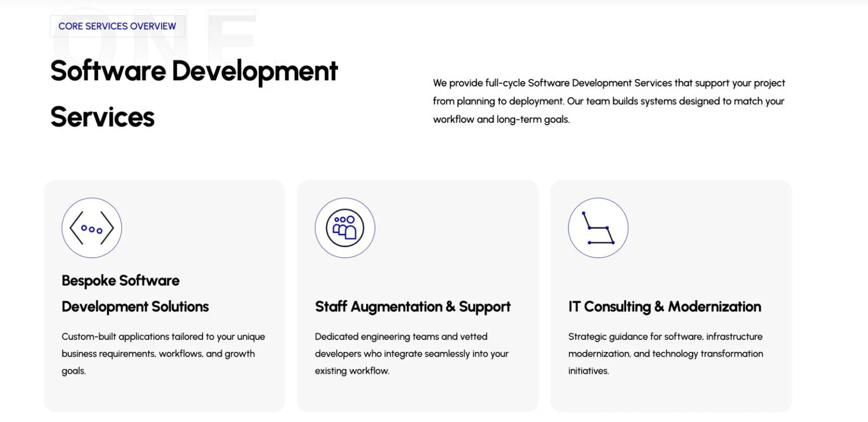
Task: Click the 'Dedicated engineering teams and vetted' description
Action: [x=412, y=354]
